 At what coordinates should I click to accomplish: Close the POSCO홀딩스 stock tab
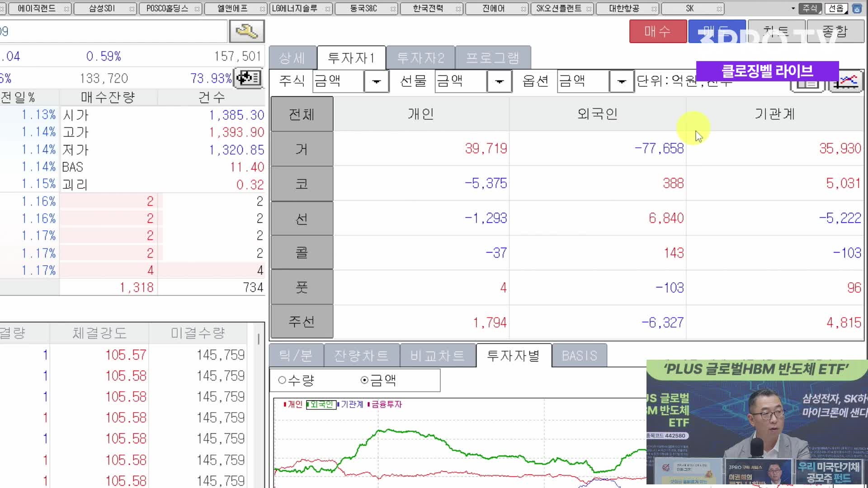coord(197,9)
